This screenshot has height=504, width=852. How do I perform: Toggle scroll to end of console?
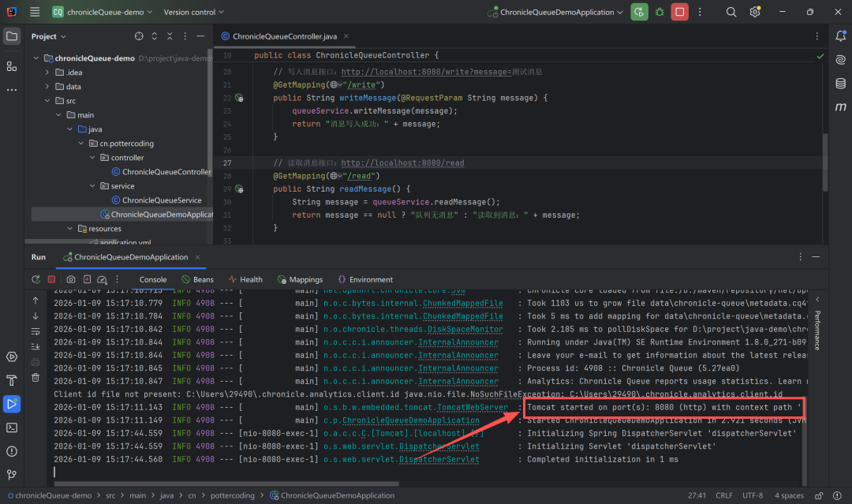click(x=35, y=346)
